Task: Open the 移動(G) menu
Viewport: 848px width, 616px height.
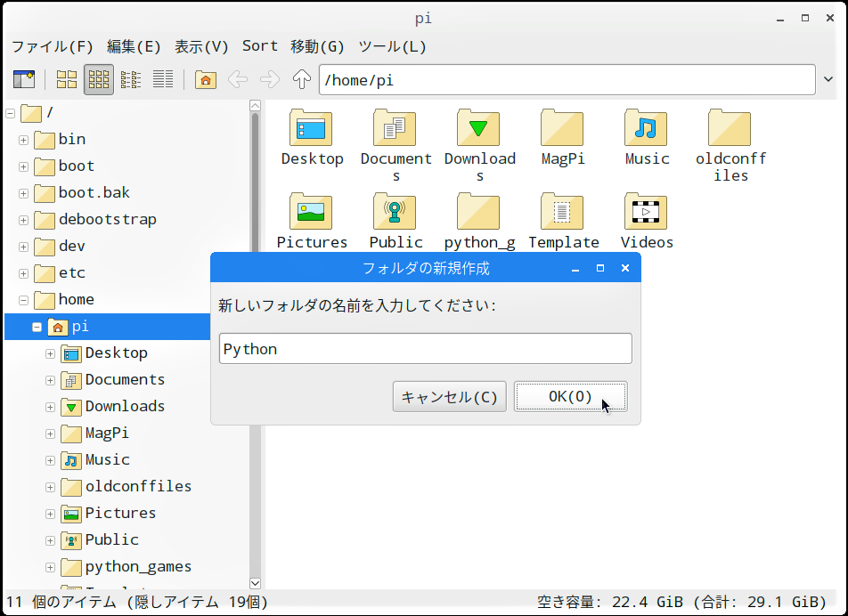Action: (317, 46)
